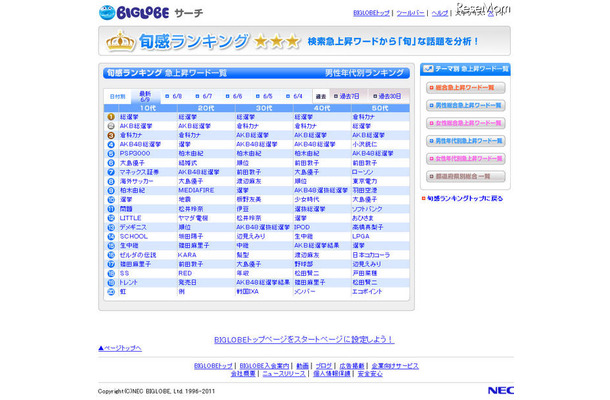The image size is (610, 400).
Task: Click the IPOD keyword in 40代 column
Action: pos(302,227)
